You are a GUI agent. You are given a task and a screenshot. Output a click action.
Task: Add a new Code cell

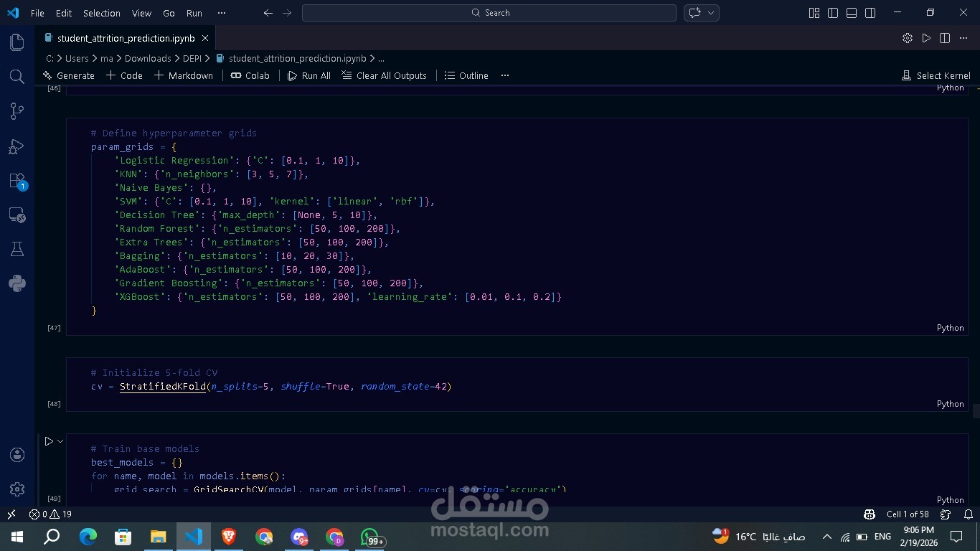pyautogui.click(x=124, y=75)
